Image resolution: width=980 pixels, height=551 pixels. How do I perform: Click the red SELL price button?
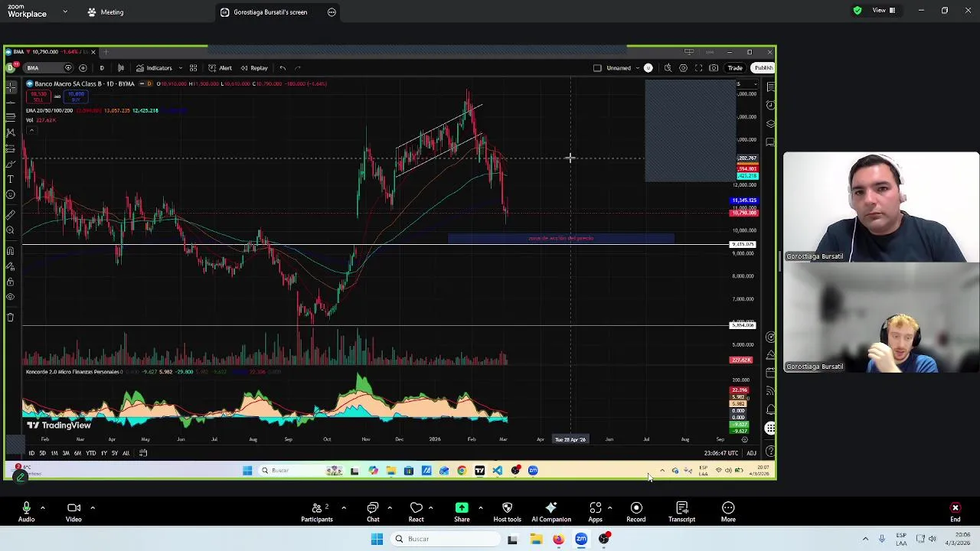coord(38,96)
